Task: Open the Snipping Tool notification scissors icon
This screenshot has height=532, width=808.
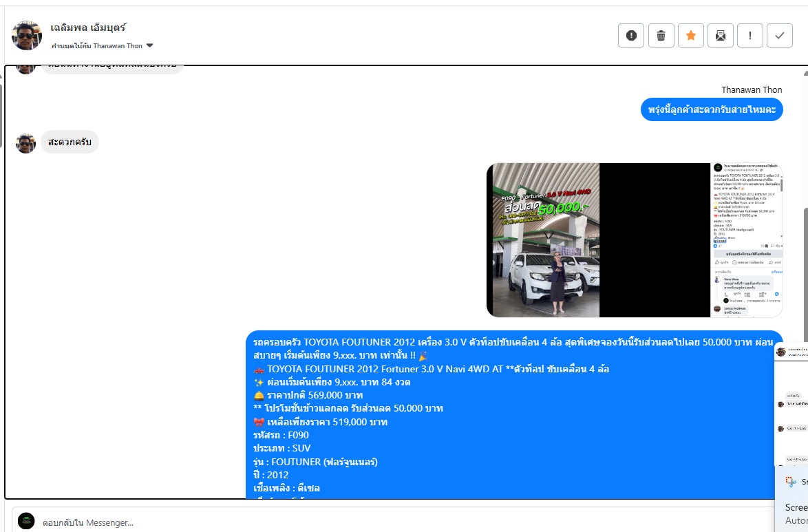Action: pyautogui.click(x=791, y=482)
